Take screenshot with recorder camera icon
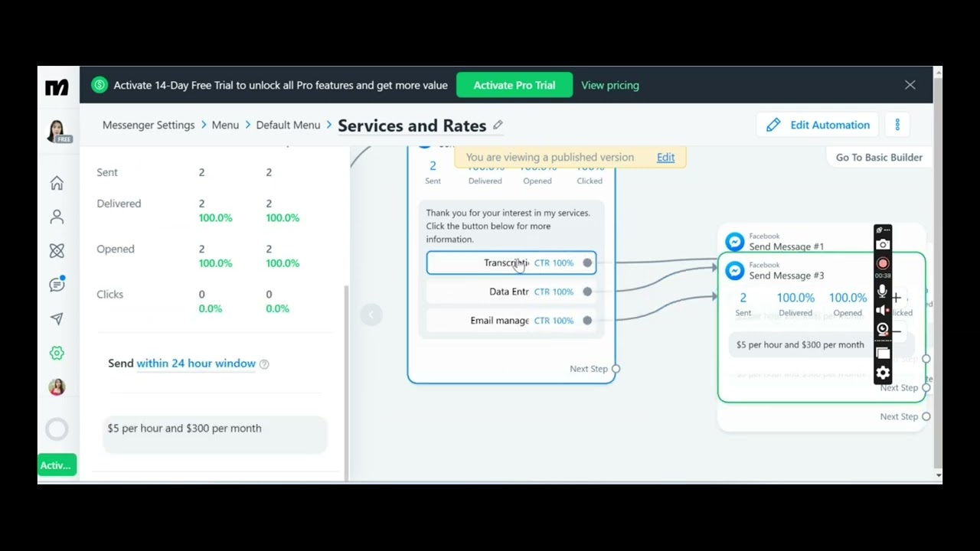Image resolution: width=980 pixels, height=551 pixels. [x=883, y=245]
